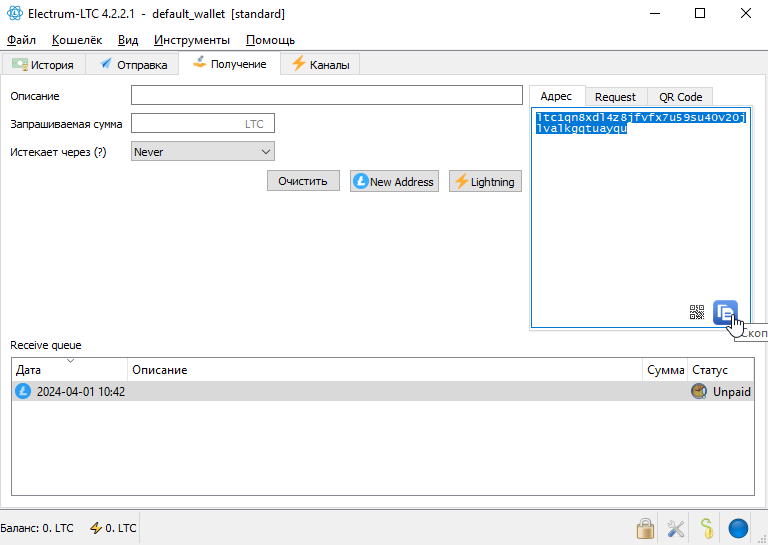Switch to the Каналы tab
The height and width of the screenshot is (545, 768).
click(x=320, y=65)
